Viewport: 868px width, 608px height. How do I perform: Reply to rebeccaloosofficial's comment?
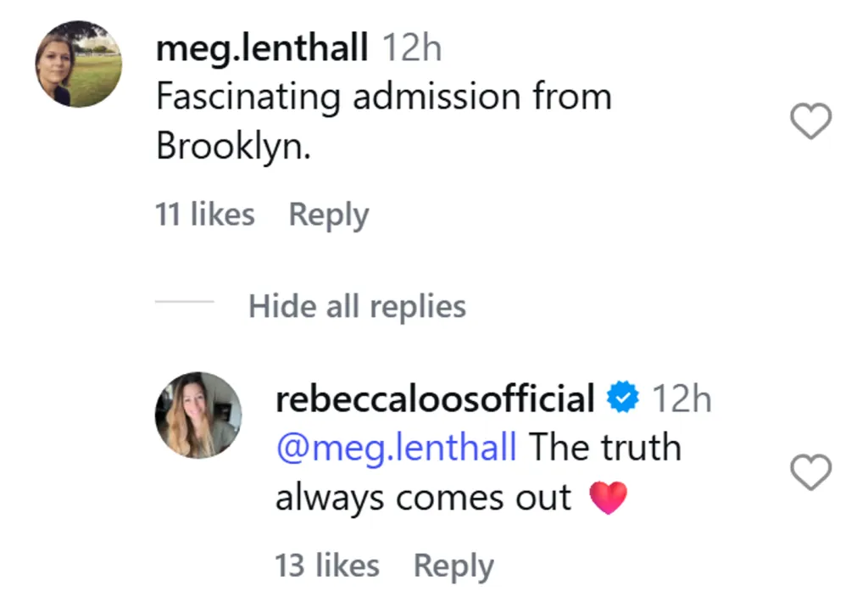click(453, 564)
